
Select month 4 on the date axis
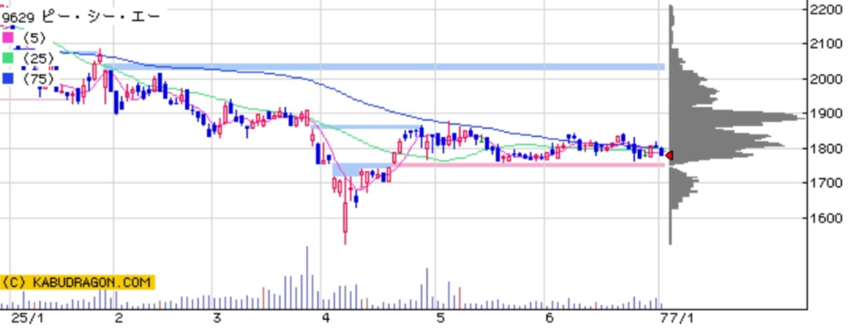[327, 318]
